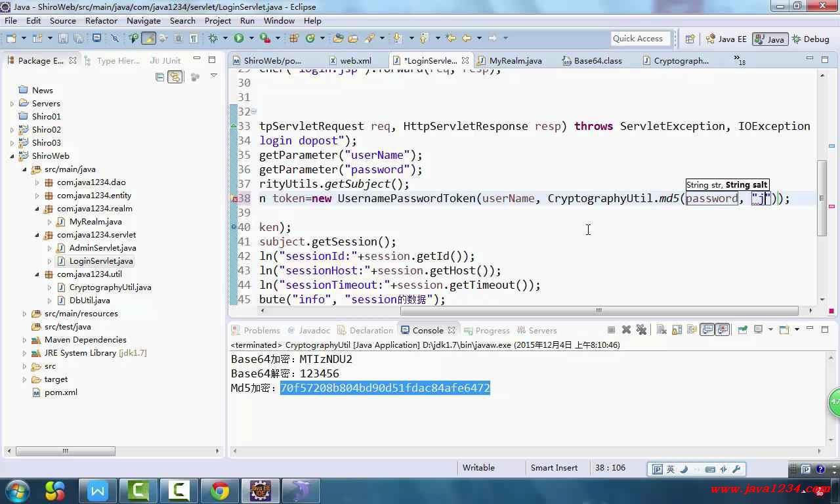840x504 pixels.
Task: Show the hidden editor tabs list
Action: coord(740,60)
